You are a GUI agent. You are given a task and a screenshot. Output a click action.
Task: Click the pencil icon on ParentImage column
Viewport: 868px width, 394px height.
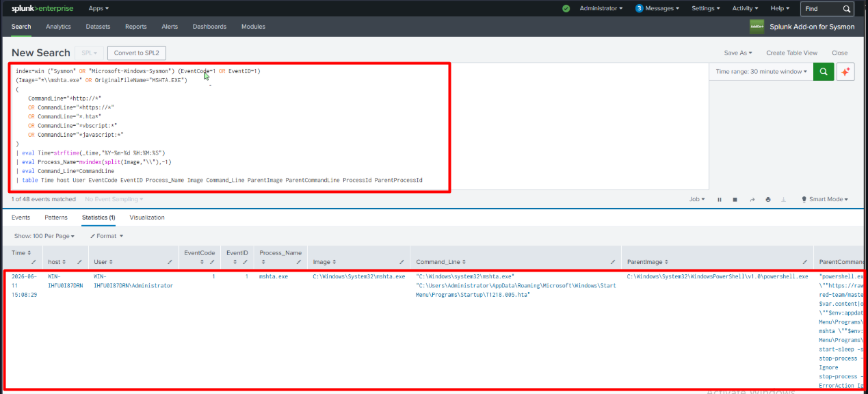pyautogui.click(x=805, y=262)
